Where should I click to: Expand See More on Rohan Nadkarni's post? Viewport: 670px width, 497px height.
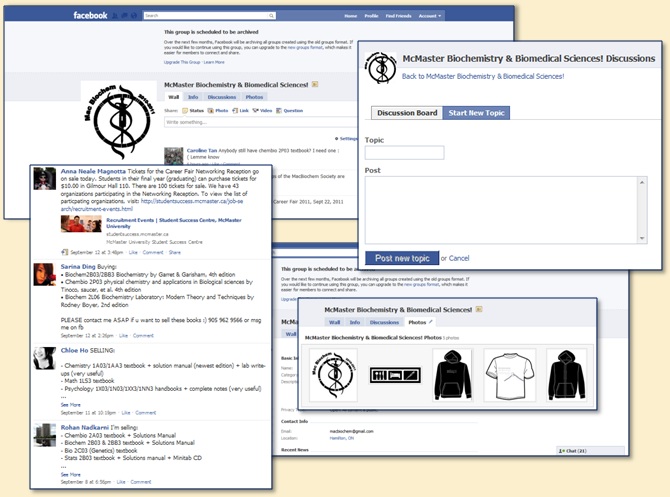70,474
